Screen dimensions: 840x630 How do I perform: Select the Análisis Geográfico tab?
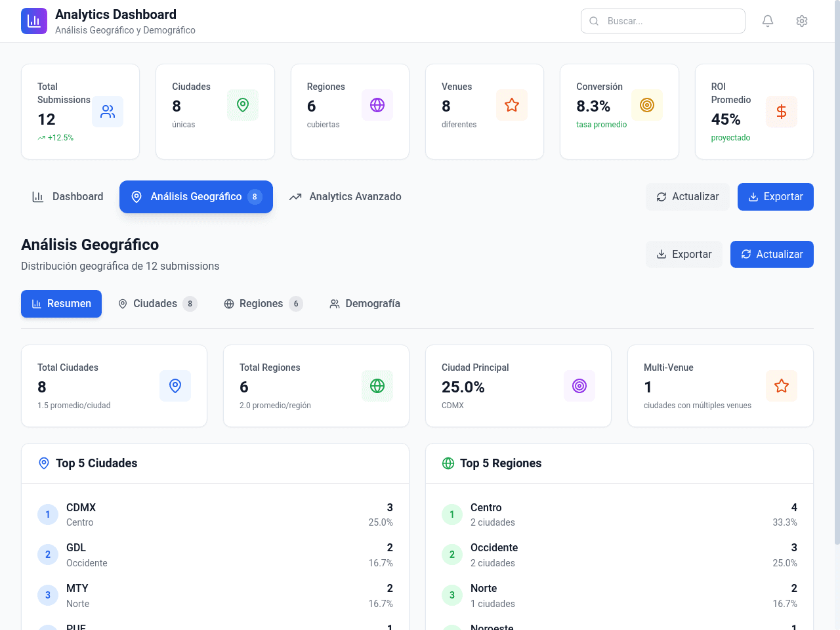(196, 197)
